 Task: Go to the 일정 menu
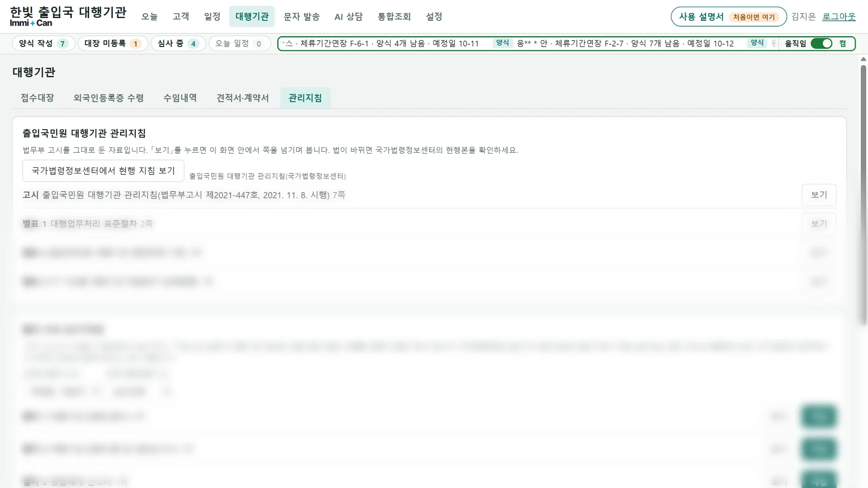pos(212,17)
